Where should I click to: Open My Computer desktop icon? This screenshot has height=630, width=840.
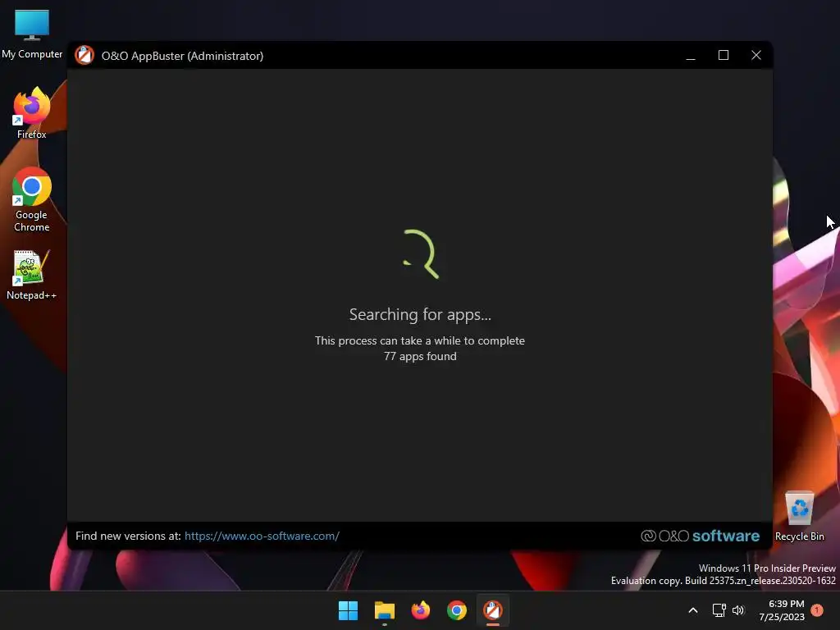click(32, 34)
